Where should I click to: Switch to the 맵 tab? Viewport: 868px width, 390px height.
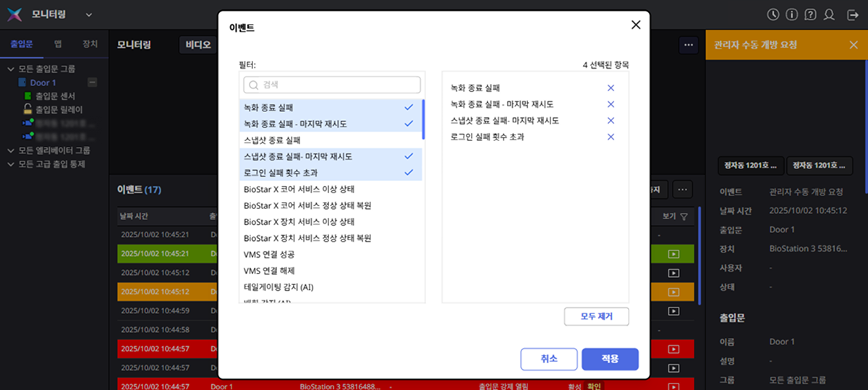[58, 44]
